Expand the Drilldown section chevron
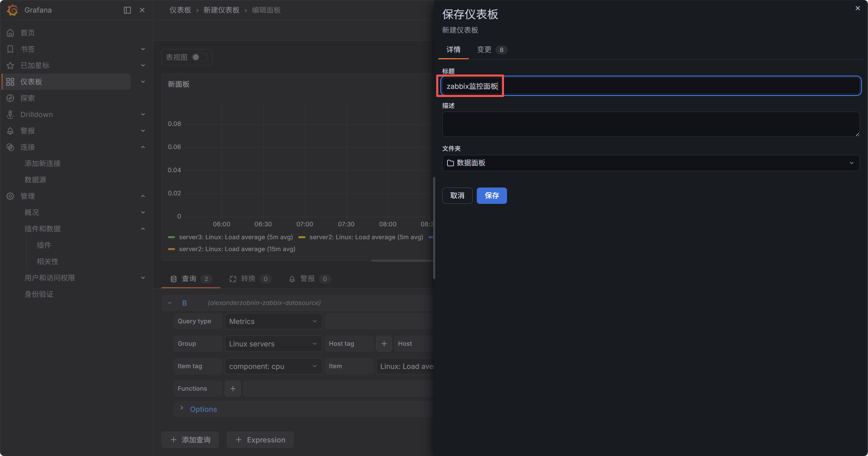Viewport: 868px width, 456px height. [143, 114]
